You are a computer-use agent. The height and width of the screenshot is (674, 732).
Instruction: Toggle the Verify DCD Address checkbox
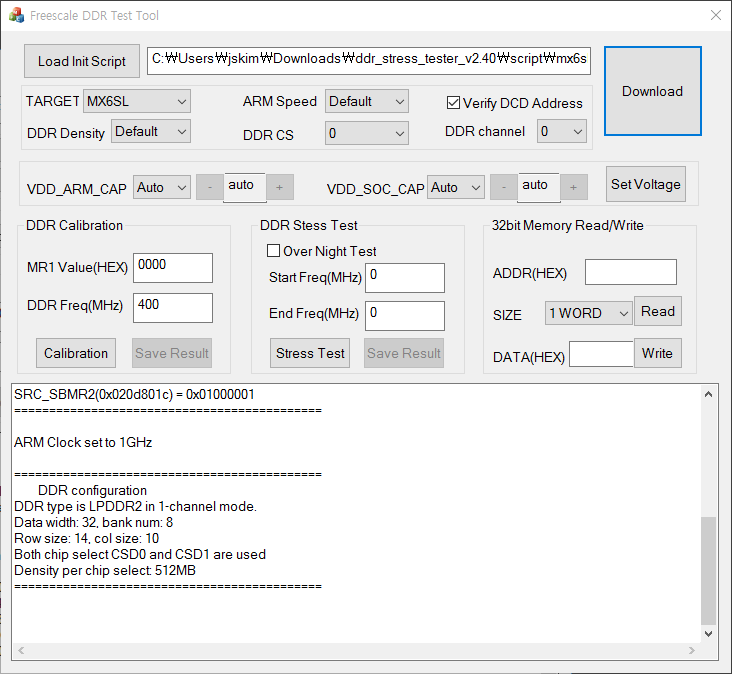[x=453, y=103]
